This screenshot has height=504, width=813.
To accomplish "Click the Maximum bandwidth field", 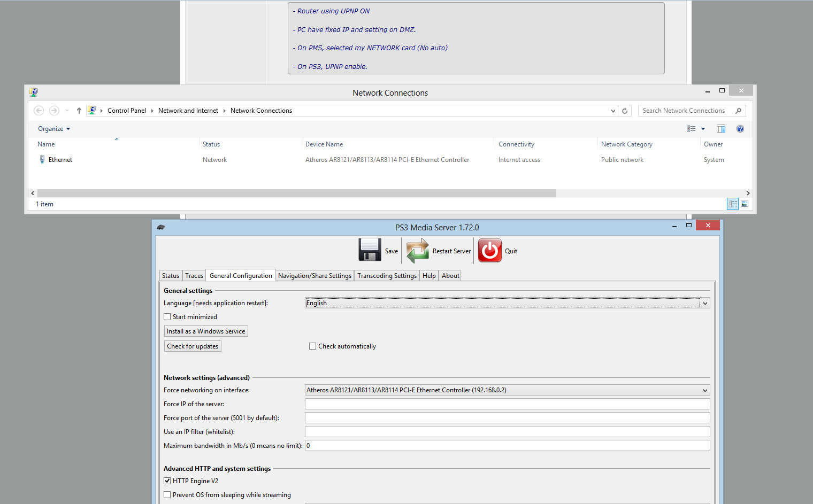I will point(508,446).
